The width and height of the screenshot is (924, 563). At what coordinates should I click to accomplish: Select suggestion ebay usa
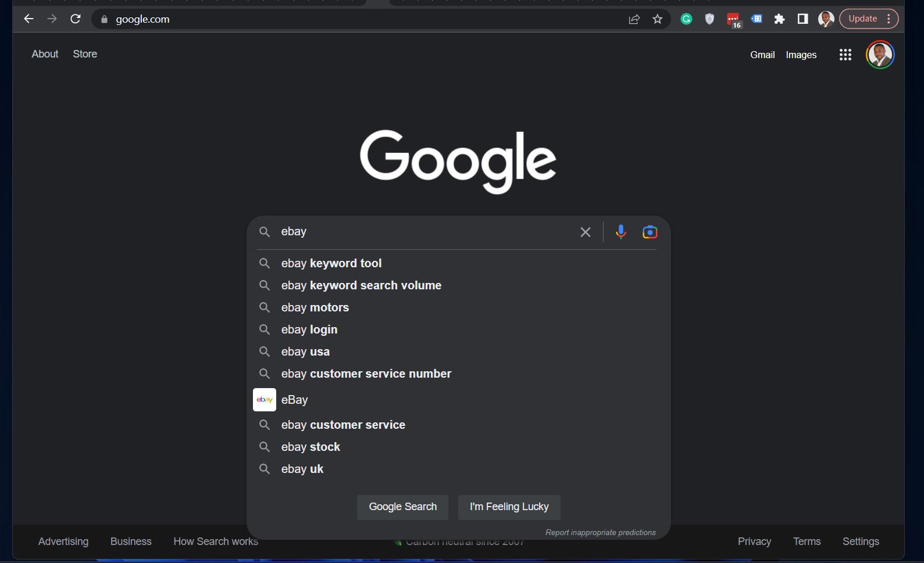coord(458,352)
